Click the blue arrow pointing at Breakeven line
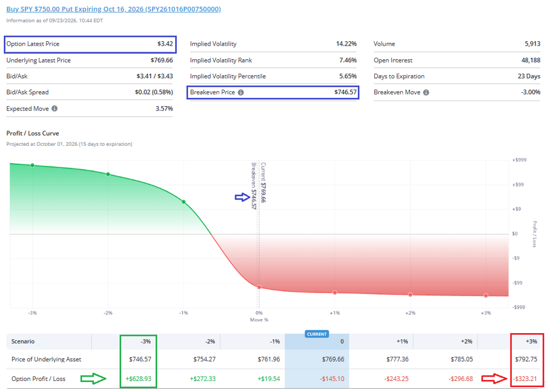549x392 pixels. tap(242, 197)
